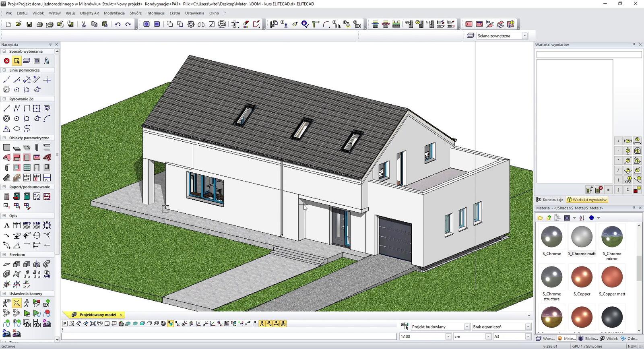
Task: Collapse the Linie pomocnicze section
Action: tap(4, 70)
